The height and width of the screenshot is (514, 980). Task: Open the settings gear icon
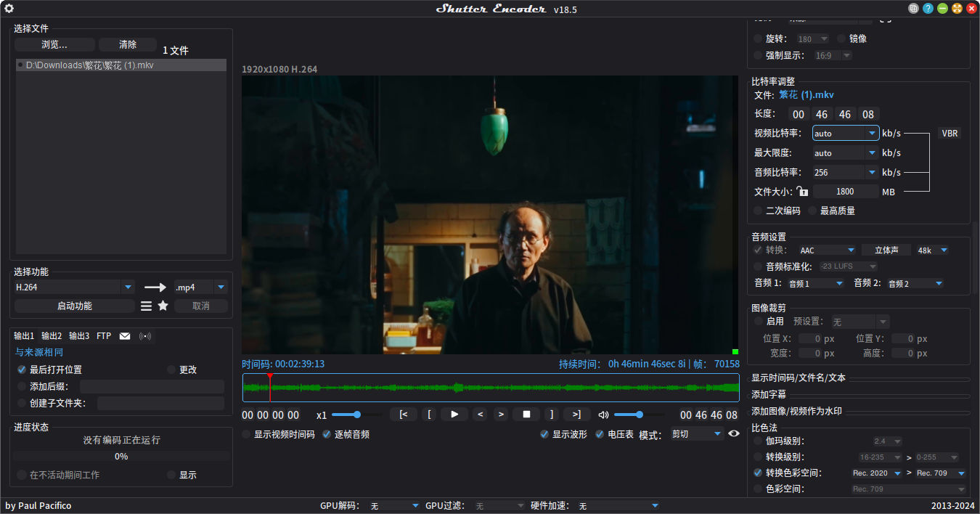click(x=9, y=9)
